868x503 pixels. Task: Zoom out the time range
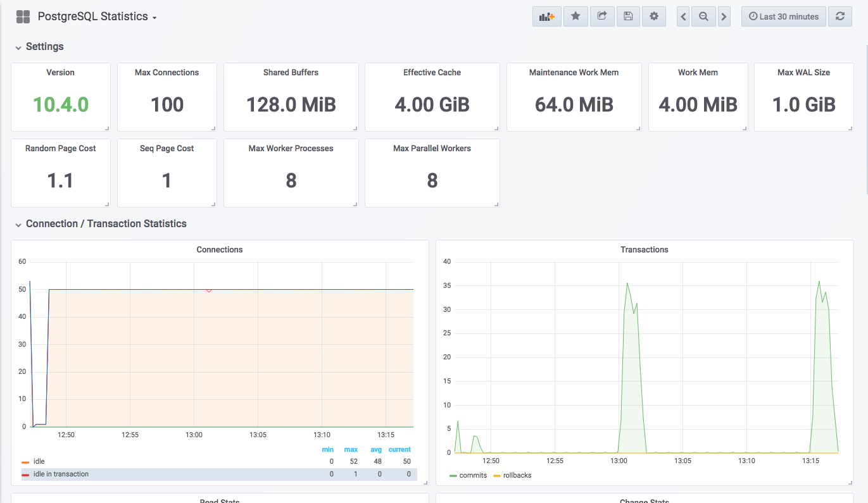pyautogui.click(x=703, y=16)
